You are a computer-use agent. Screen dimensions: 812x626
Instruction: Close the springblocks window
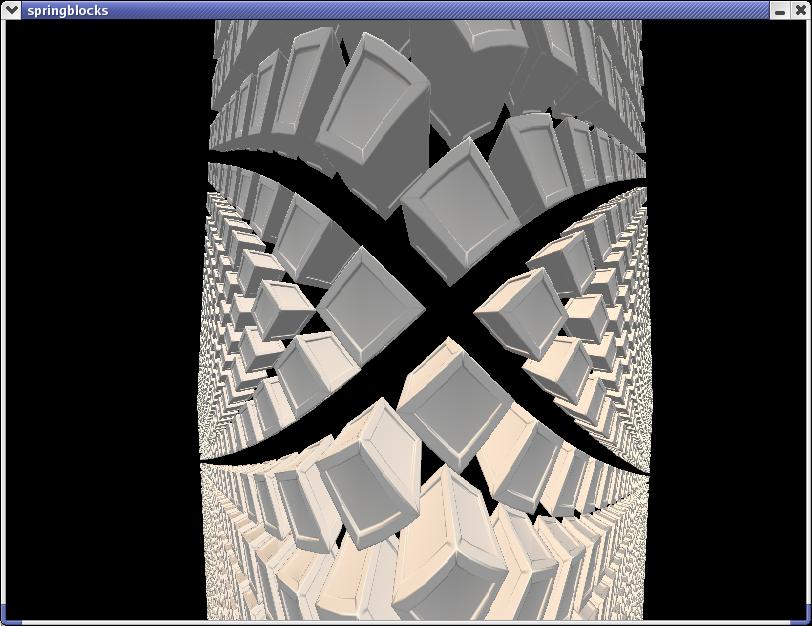(800, 10)
